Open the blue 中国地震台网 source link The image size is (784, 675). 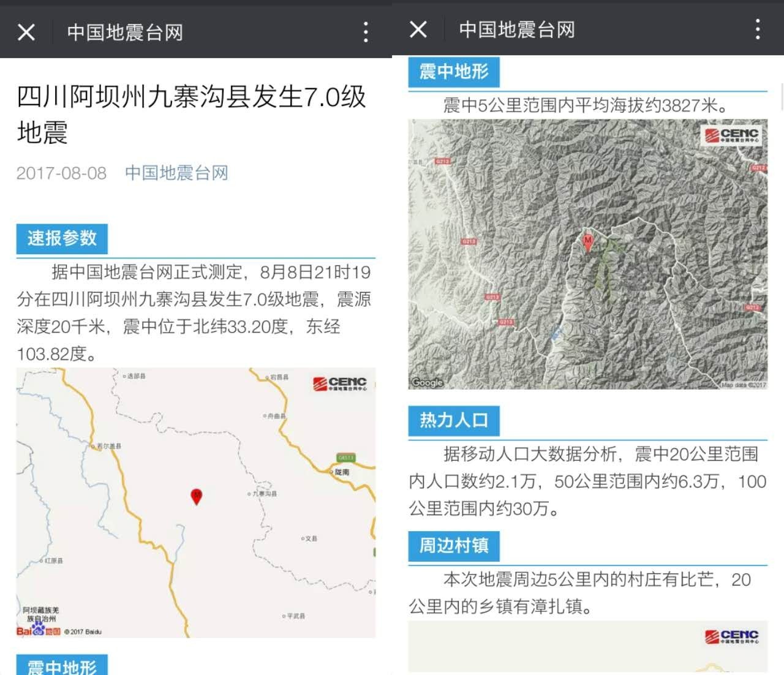(176, 173)
